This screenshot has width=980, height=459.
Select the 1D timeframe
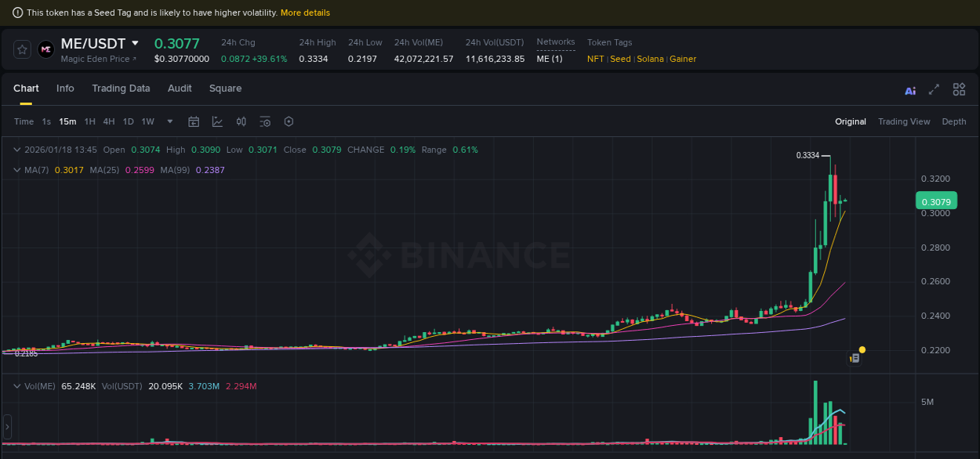(128, 121)
